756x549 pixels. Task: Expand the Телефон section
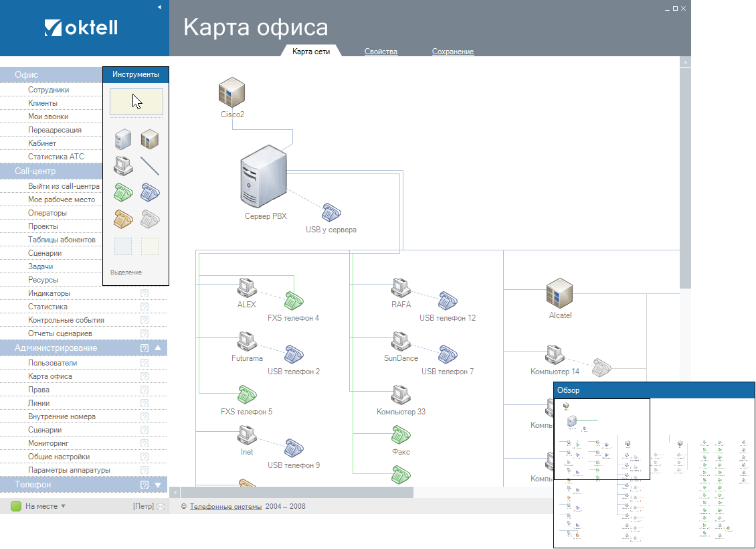tap(158, 485)
